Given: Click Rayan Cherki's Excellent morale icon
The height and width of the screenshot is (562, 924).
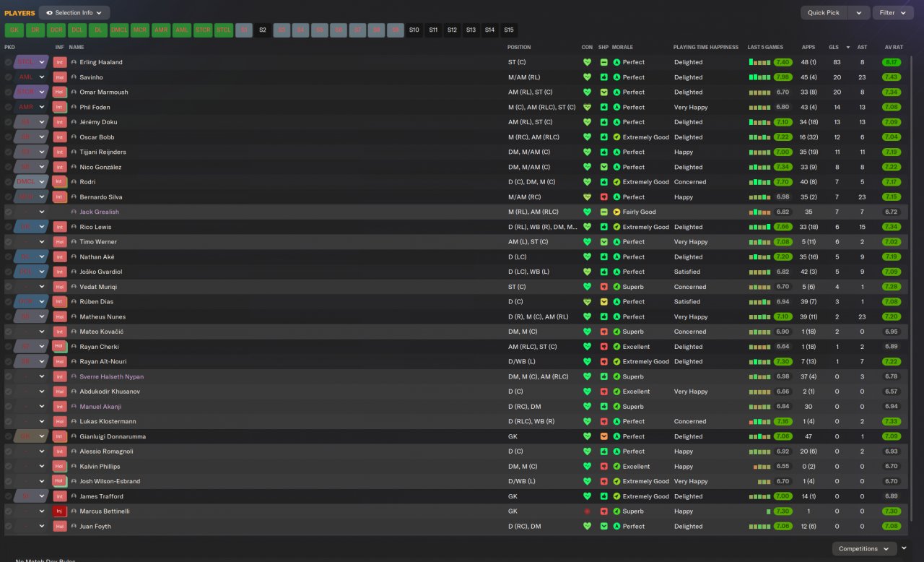Looking at the screenshot, I should tap(616, 347).
